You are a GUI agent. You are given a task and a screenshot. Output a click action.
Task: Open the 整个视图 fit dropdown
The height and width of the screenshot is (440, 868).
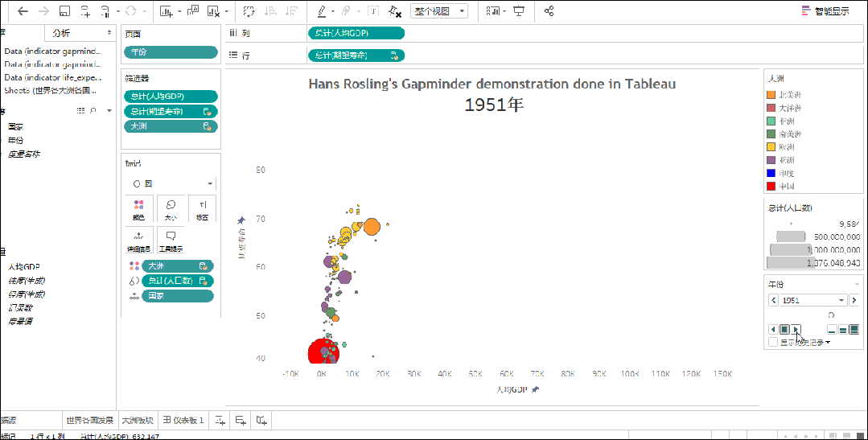click(439, 11)
